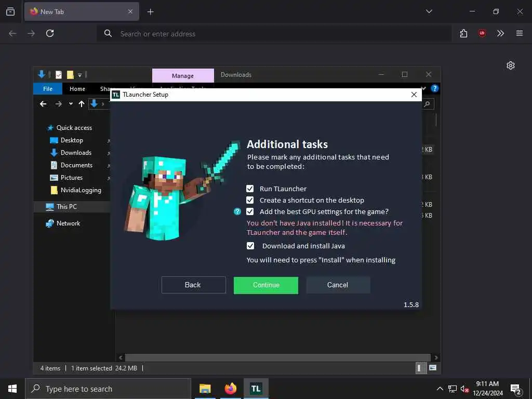Enable the Run TLauncher checkbox
The height and width of the screenshot is (399, 532).
[x=250, y=189]
